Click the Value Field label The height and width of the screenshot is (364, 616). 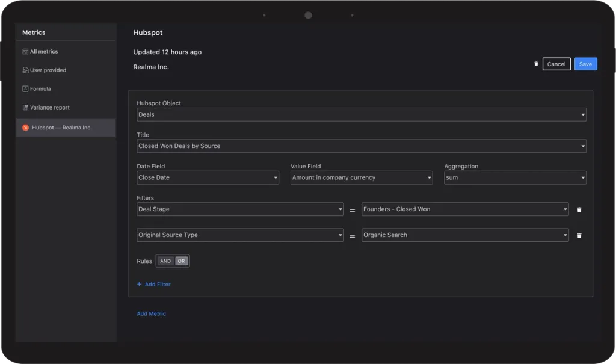tap(306, 166)
